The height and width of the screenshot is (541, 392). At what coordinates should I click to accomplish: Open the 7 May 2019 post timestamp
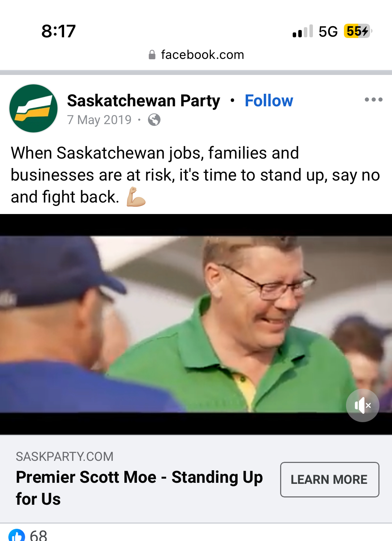click(99, 120)
